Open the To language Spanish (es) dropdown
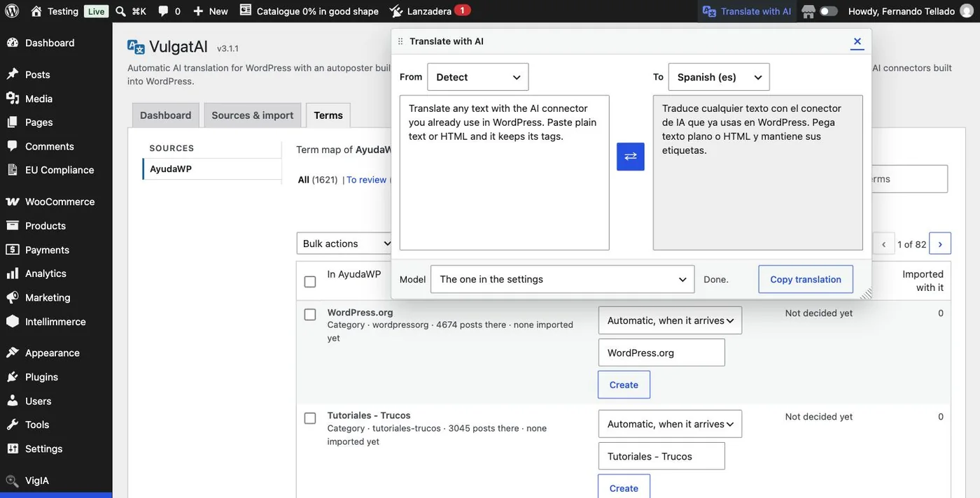The image size is (980, 498). click(x=719, y=77)
